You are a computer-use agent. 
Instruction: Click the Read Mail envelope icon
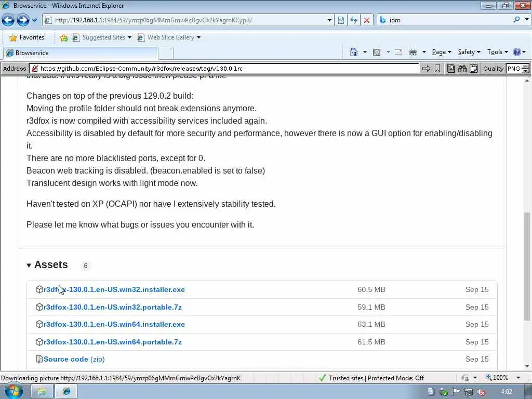398,52
